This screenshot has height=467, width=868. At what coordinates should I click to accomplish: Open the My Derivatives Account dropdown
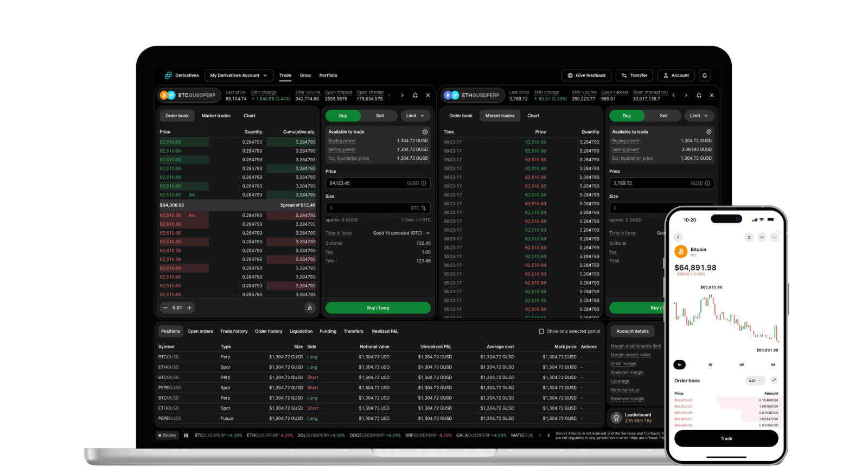[239, 75]
